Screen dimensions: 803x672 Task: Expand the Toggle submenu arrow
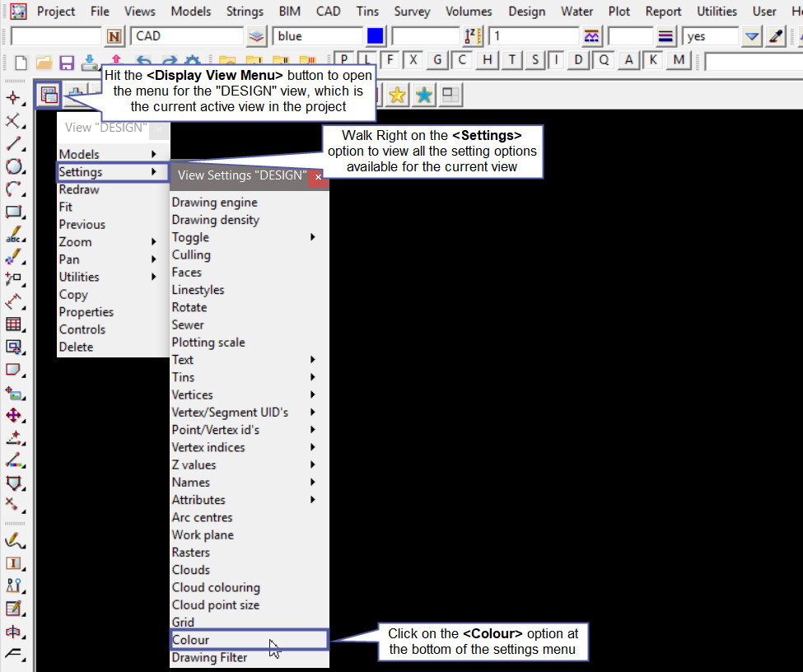pyautogui.click(x=312, y=237)
